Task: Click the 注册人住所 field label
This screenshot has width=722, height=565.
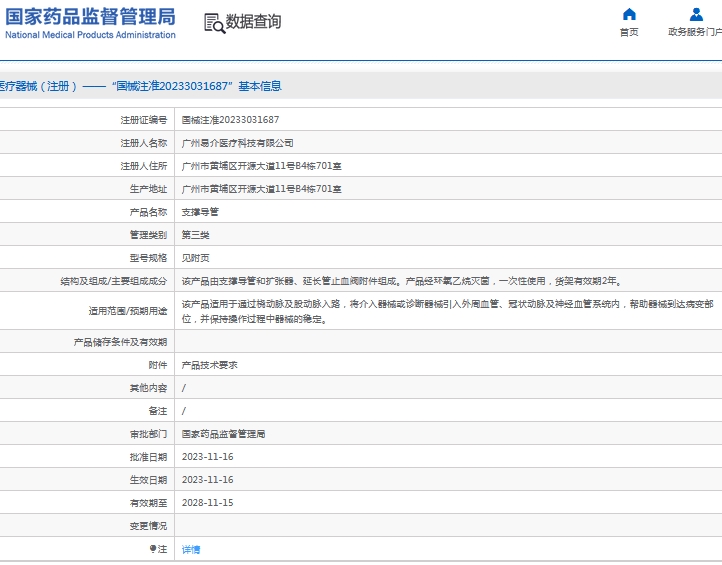Action: pos(144,166)
